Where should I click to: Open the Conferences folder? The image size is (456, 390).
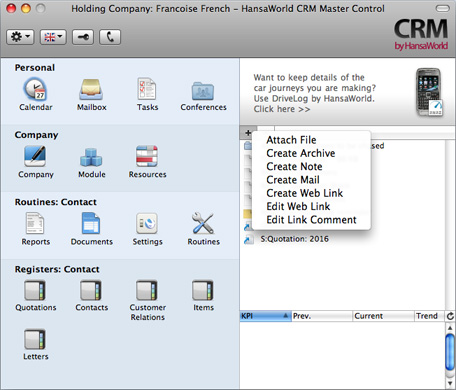tap(203, 91)
